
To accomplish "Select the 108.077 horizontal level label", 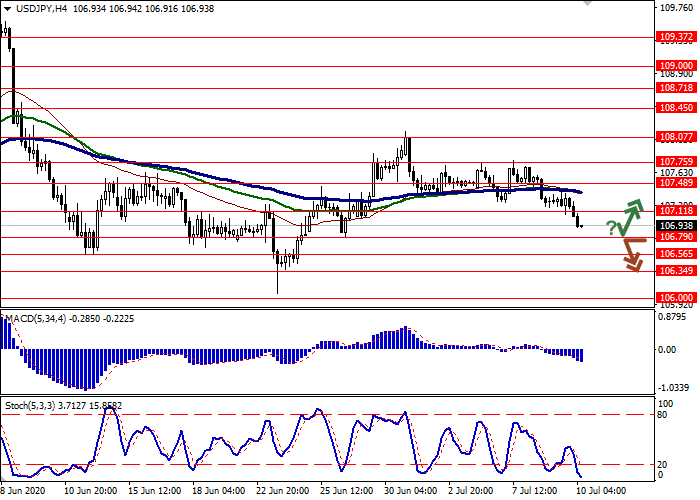I will pos(676,137).
